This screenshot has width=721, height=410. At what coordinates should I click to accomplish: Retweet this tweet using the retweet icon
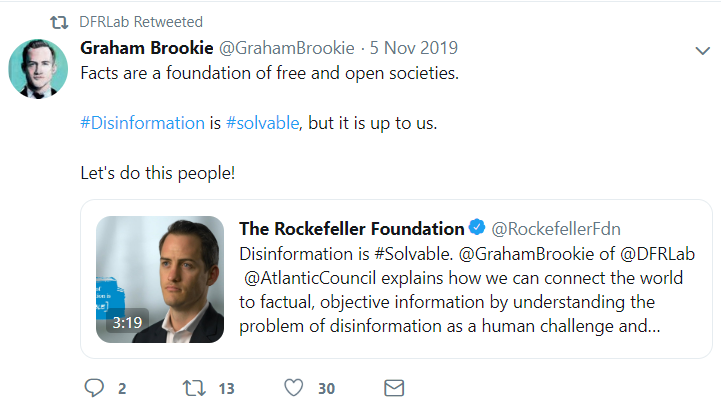(189, 387)
